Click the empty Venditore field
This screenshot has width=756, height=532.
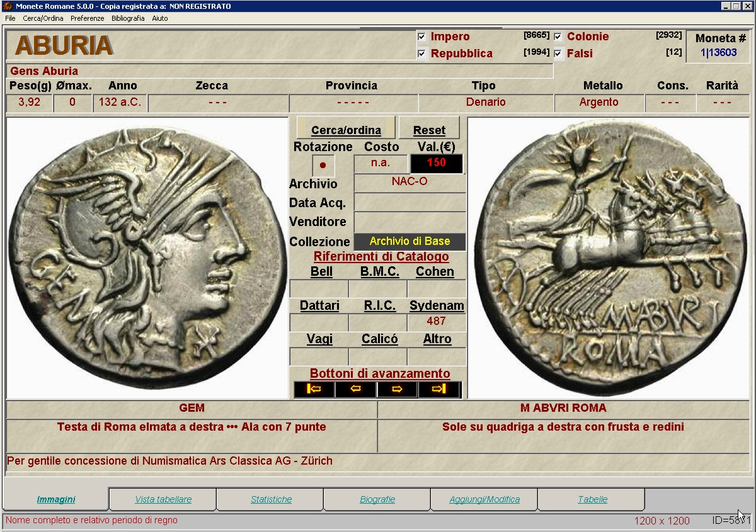(x=409, y=222)
